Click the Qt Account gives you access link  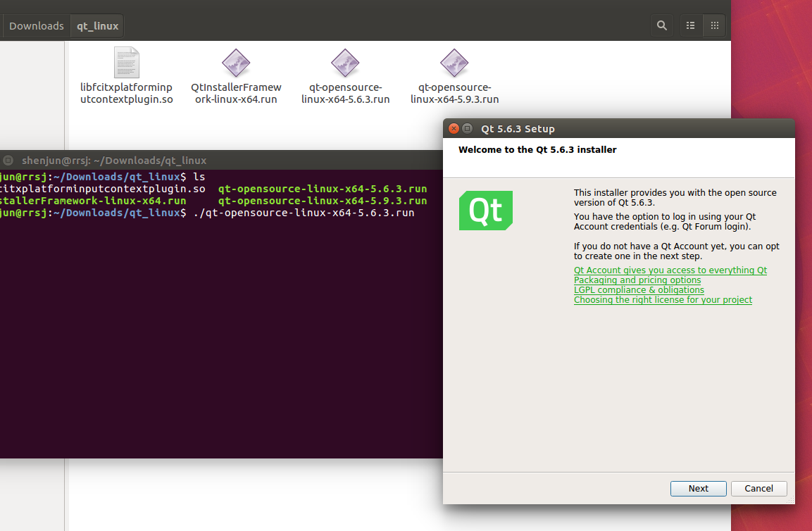(x=670, y=270)
